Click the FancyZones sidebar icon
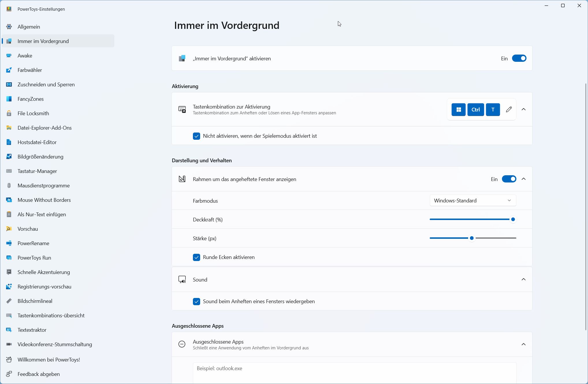This screenshot has width=588, height=384. (x=9, y=99)
